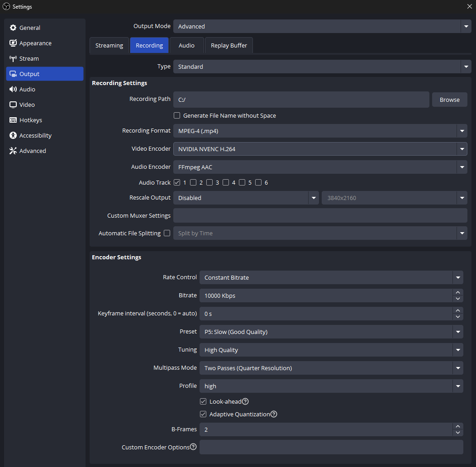The image size is (476, 467).
Task: Open the Recording Format dropdown
Action: pos(320,131)
